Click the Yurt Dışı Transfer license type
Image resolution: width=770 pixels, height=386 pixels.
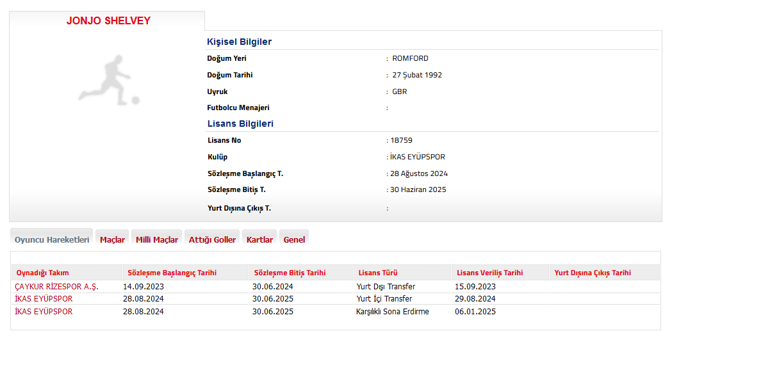385,286
